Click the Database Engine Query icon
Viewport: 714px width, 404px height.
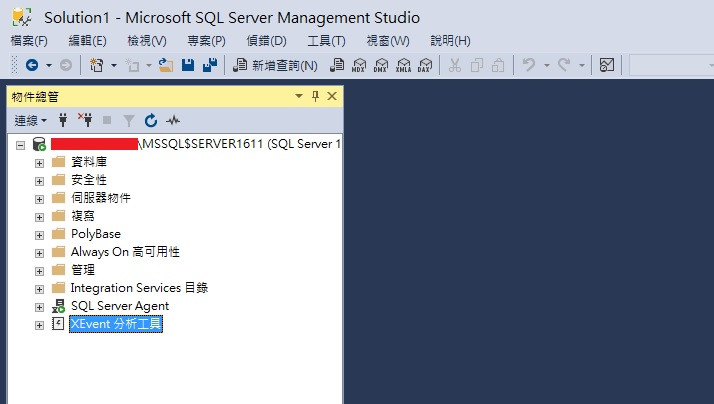[x=337, y=65]
